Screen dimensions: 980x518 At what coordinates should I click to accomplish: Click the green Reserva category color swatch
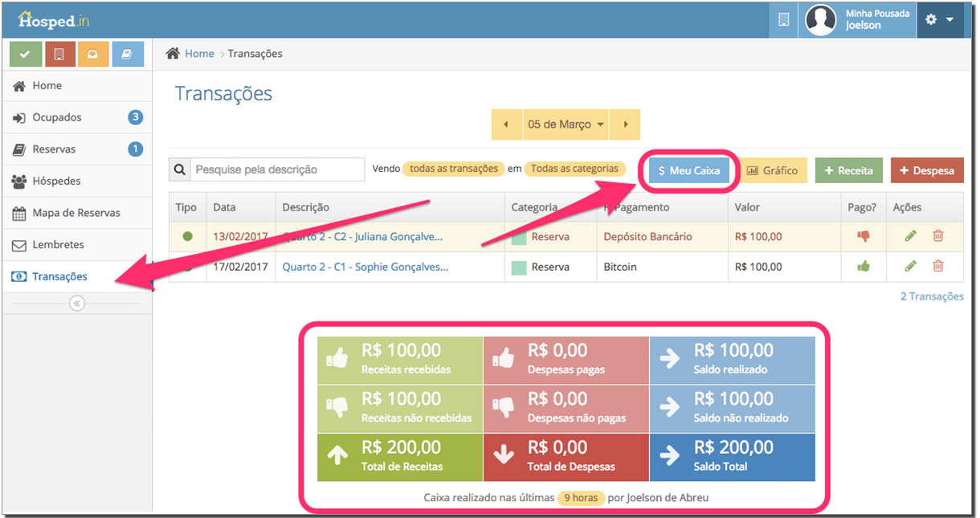519,237
